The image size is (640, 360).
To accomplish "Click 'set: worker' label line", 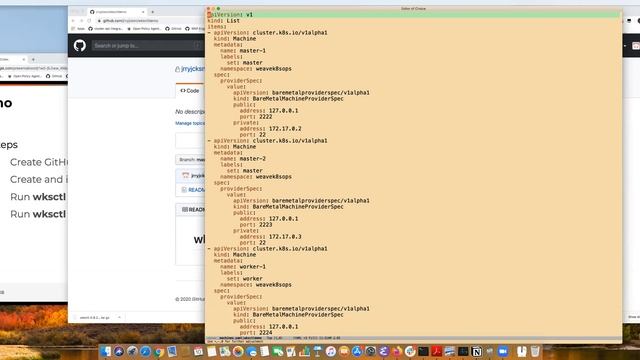I will pos(244,279).
